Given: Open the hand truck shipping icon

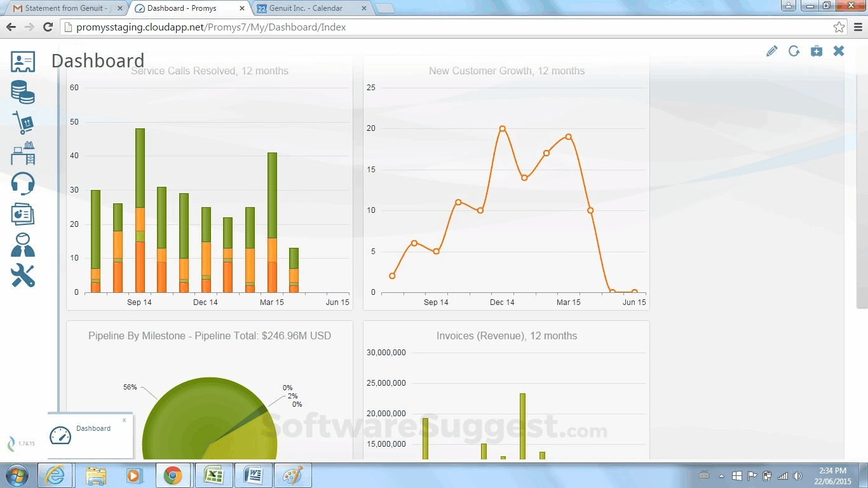Looking at the screenshot, I should 23,122.
